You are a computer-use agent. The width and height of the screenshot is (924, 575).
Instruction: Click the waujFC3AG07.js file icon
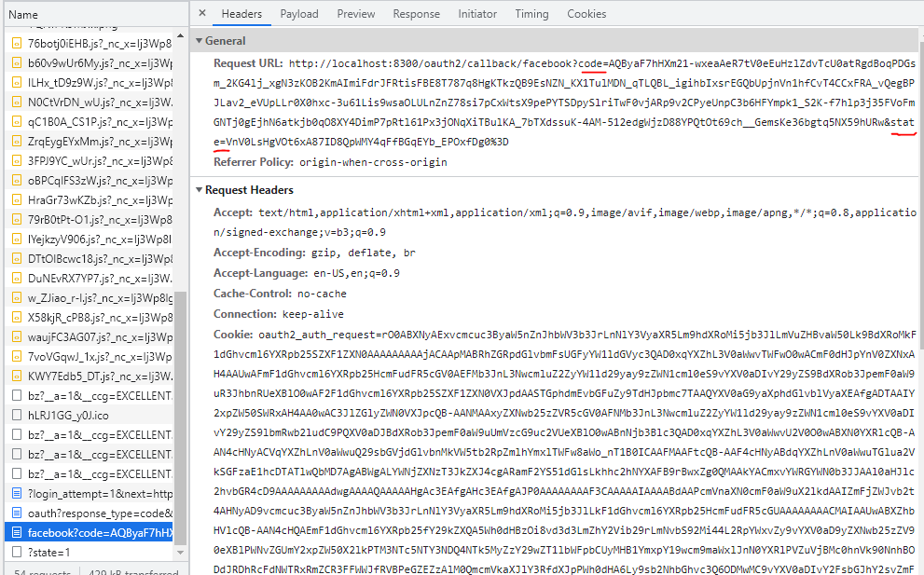point(17,337)
